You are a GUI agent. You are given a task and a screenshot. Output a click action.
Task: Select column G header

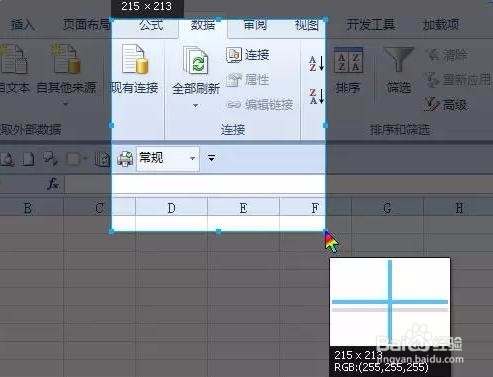[x=387, y=208]
